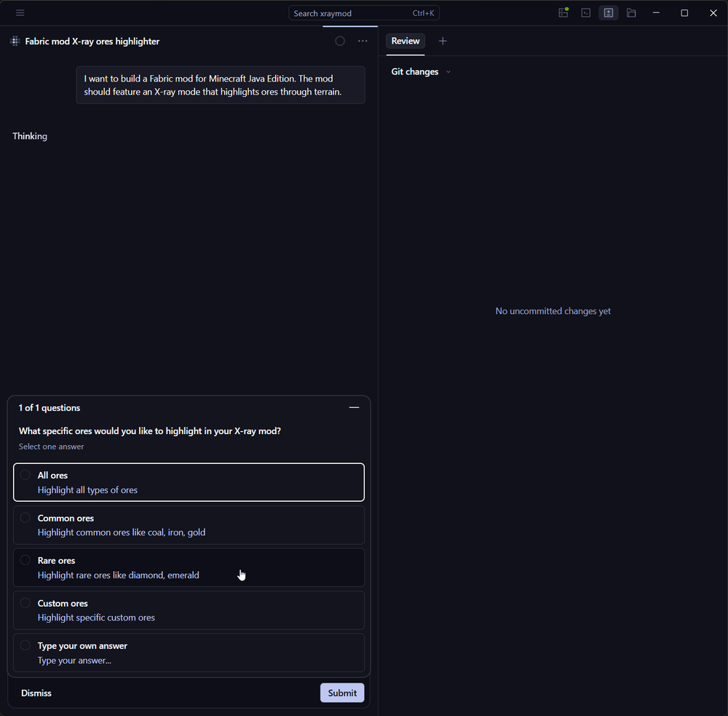Open the server status icon with green dot

pyautogui.click(x=563, y=13)
